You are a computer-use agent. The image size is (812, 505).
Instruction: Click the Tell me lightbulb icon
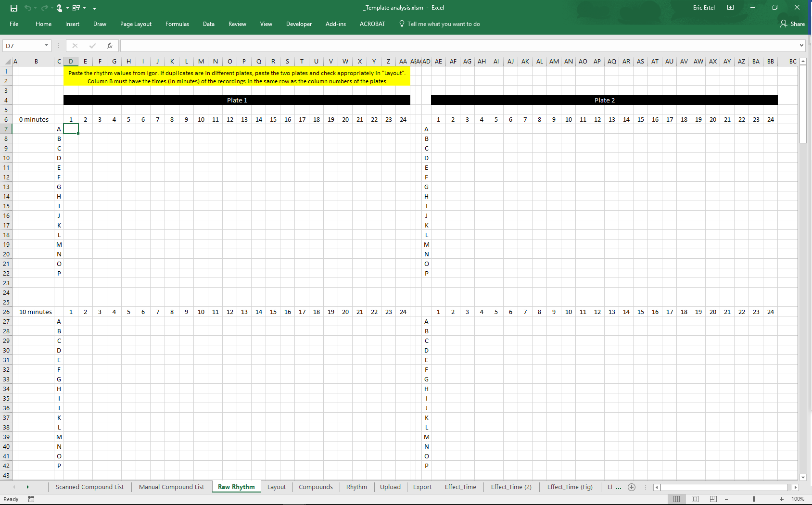tap(402, 24)
